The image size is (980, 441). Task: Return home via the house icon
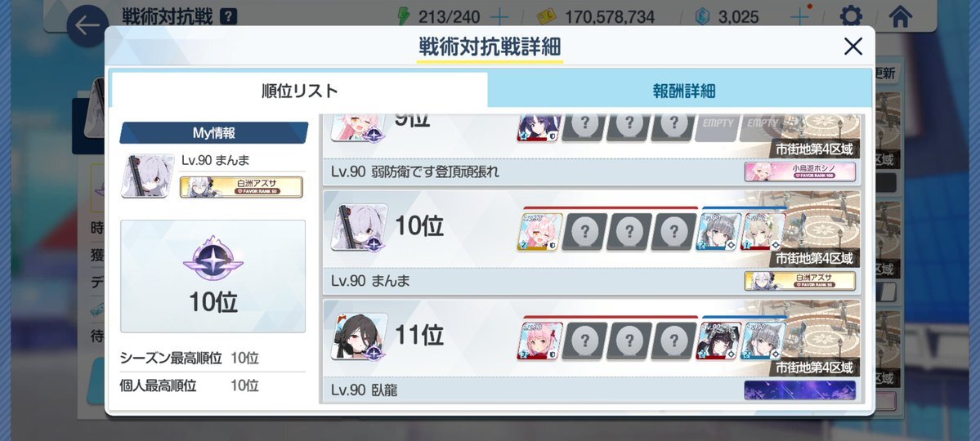click(900, 16)
